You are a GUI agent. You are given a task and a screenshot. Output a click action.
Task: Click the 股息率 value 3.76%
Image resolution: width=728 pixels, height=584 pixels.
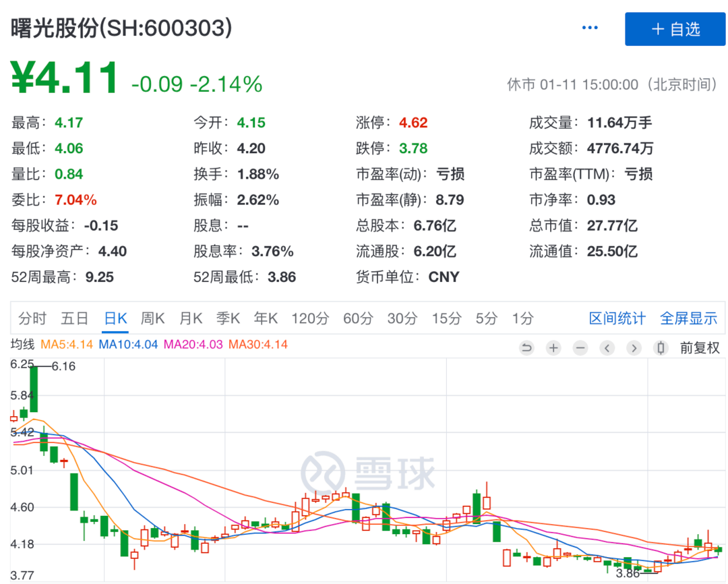[272, 252]
